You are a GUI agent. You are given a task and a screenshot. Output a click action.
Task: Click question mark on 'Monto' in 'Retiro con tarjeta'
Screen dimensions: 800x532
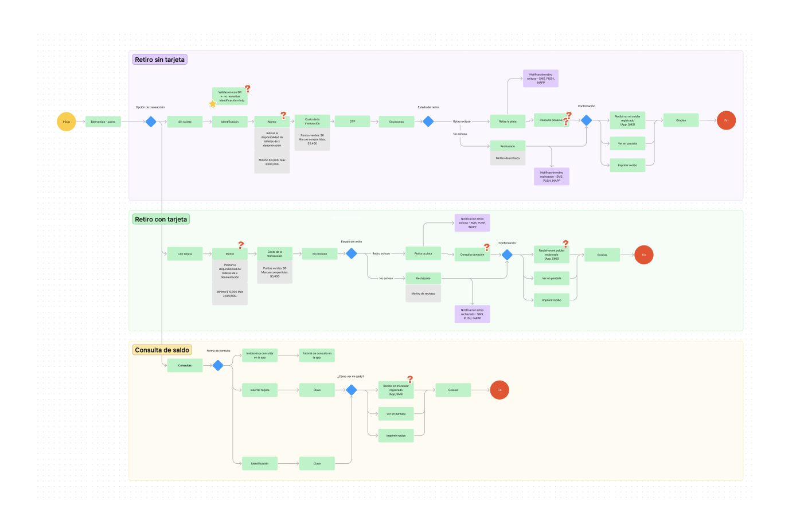241,245
